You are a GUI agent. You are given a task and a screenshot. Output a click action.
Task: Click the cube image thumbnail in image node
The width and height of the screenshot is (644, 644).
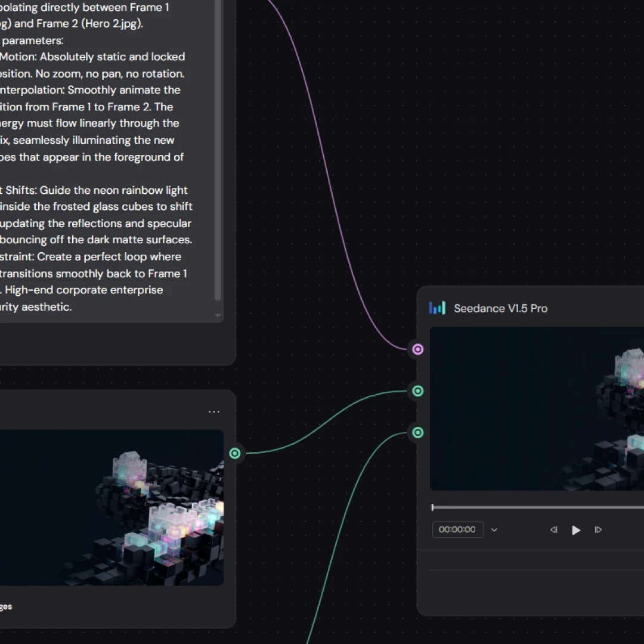click(112, 507)
